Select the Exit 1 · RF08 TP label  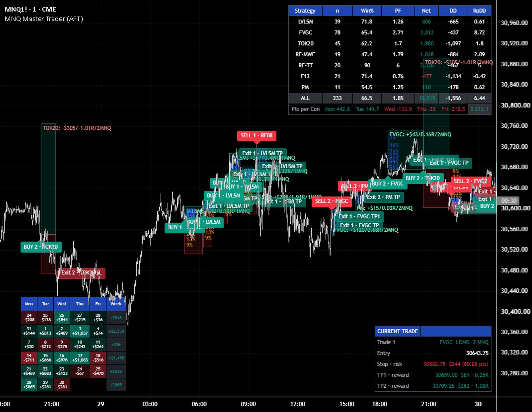click(284, 202)
